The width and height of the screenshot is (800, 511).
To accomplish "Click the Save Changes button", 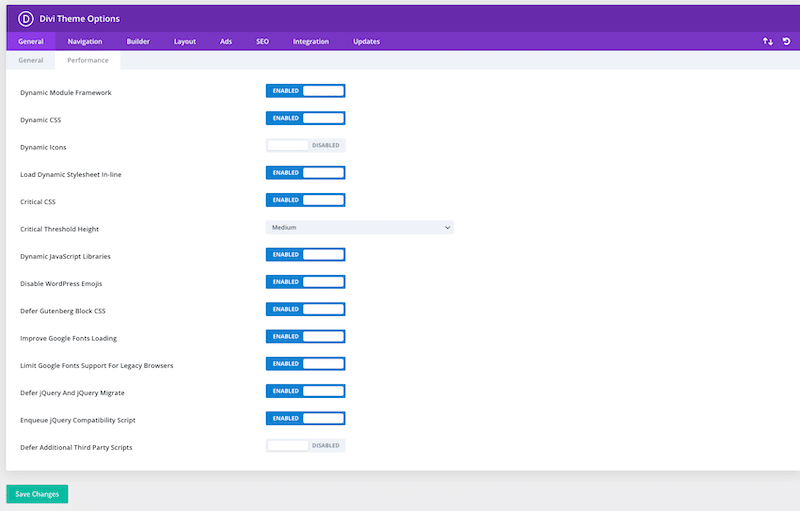I will coord(37,494).
